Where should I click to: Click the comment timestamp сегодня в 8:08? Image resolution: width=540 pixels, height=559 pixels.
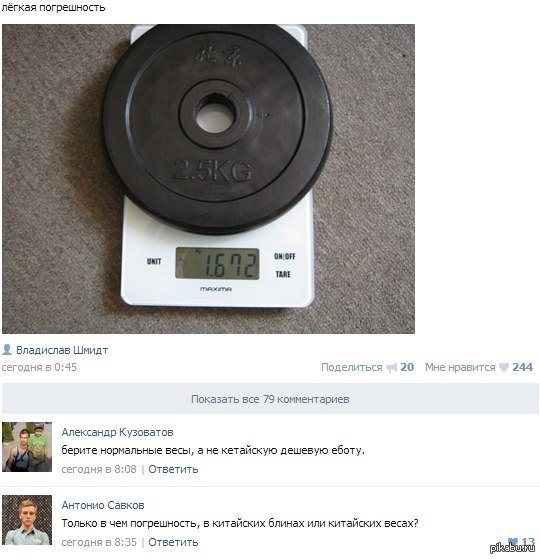pyautogui.click(x=99, y=469)
